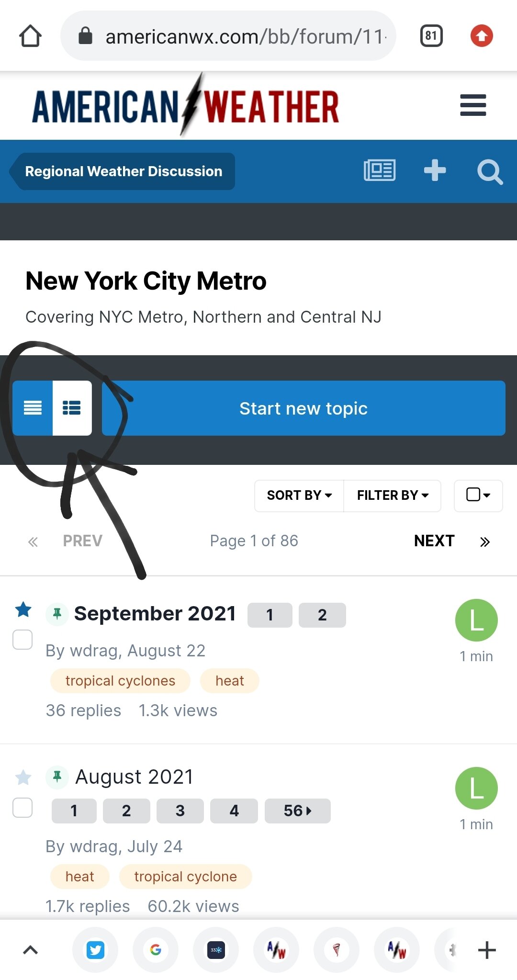Open the search magnifier icon
Viewport: 517px width, 980px height.
(490, 171)
